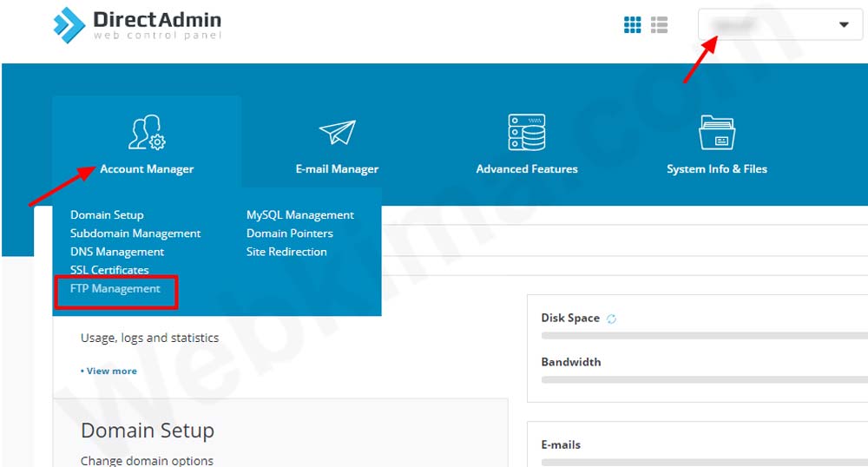Image resolution: width=868 pixels, height=467 pixels.
Task: Open the System Info & Files menu
Action: point(717,169)
